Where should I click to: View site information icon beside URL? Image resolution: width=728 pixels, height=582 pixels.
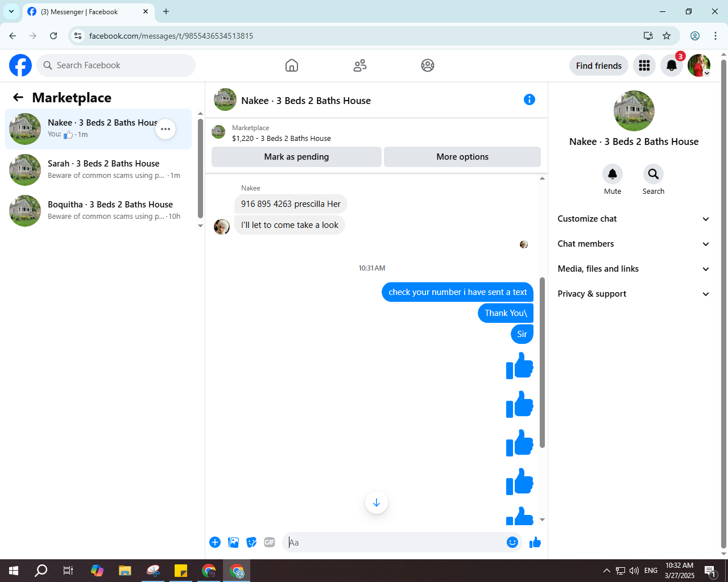pos(78,36)
